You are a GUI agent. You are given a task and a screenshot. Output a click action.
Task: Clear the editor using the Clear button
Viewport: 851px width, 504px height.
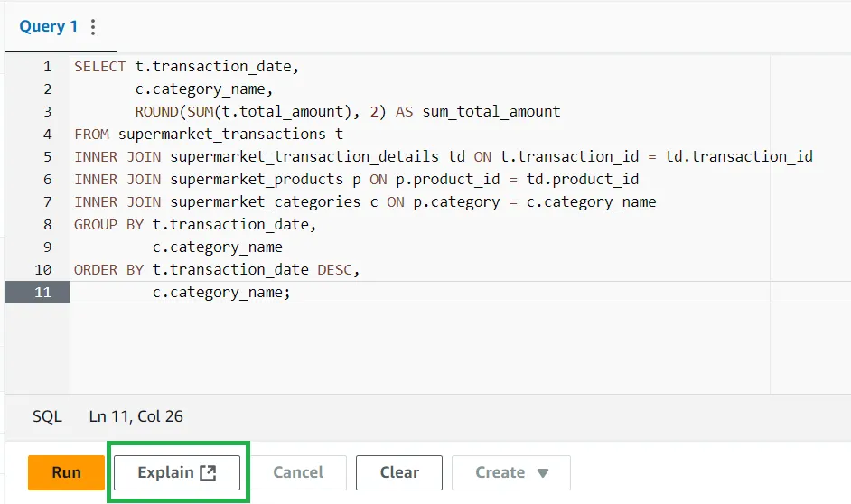399,472
